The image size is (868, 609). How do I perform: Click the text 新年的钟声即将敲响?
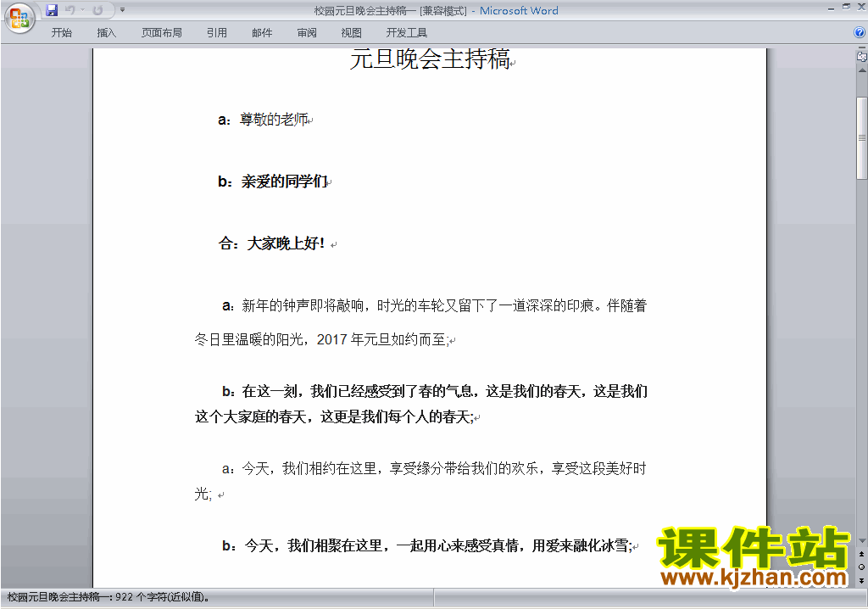point(303,305)
